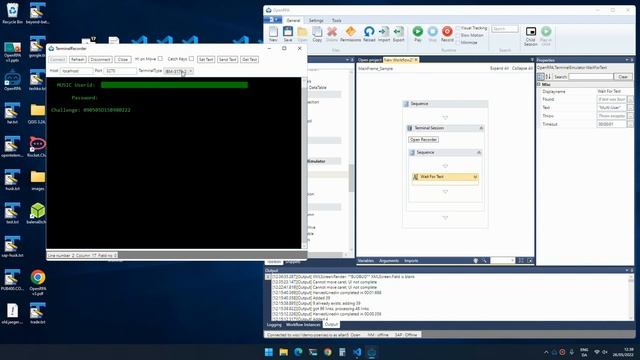Switch to the Open project tab
640x360 pixels.
tap(369, 60)
